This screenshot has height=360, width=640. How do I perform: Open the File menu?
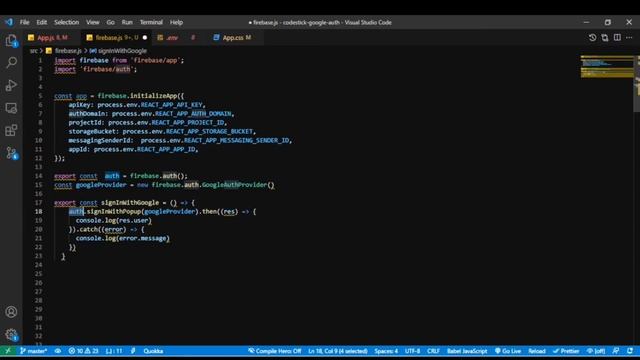click(24, 22)
